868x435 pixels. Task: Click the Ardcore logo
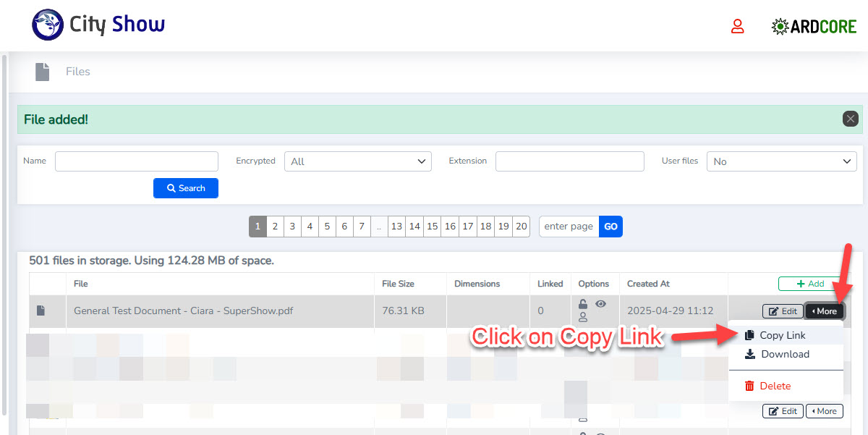tap(814, 27)
